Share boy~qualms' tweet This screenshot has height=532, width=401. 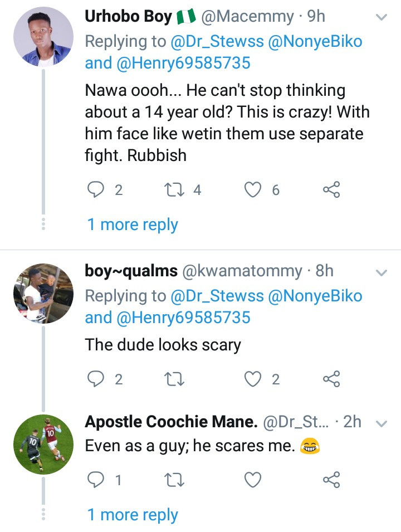331,379
